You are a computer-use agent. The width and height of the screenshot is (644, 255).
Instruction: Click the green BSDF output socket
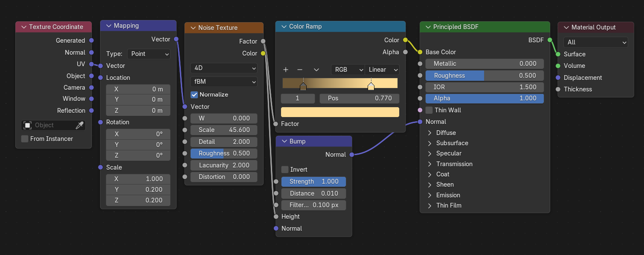pos(550,40)
